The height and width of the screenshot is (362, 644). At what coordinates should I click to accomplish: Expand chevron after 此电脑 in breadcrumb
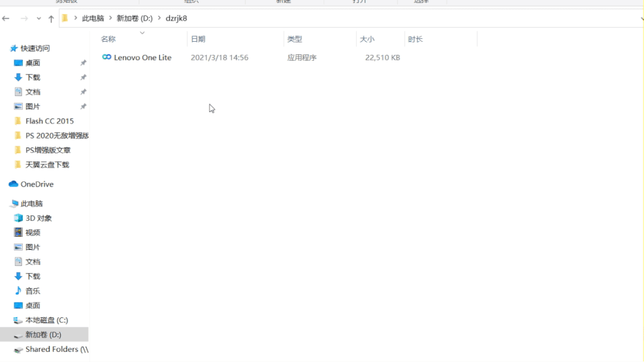pyautogui.click(x=110, y=18)
